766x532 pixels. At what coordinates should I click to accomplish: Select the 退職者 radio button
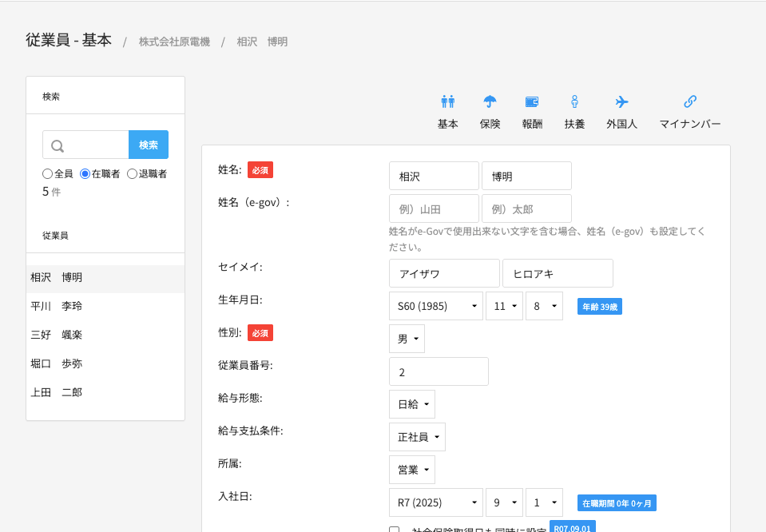point(132,174)
